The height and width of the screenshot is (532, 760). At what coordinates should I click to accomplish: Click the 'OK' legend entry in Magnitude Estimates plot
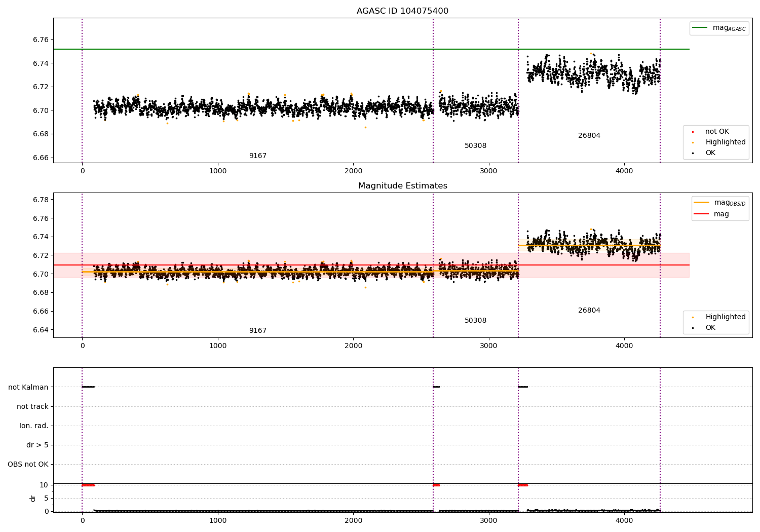pos(710,327)
